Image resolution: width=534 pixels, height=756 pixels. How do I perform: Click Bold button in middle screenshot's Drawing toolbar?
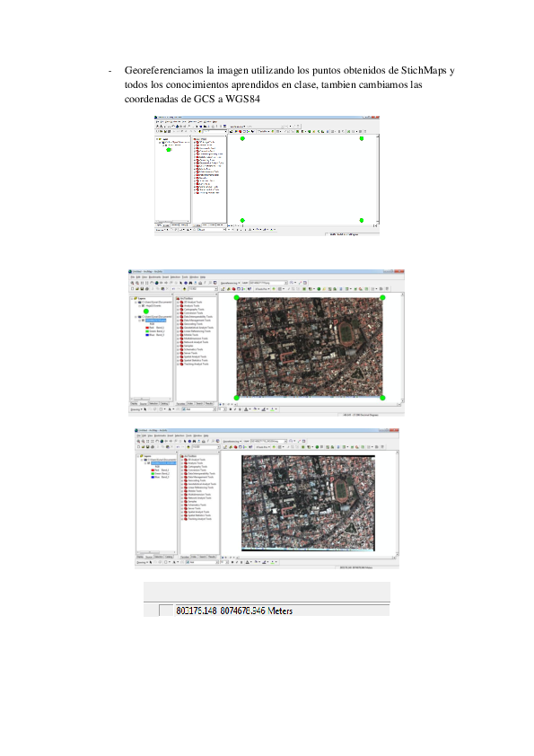point(231,409)
